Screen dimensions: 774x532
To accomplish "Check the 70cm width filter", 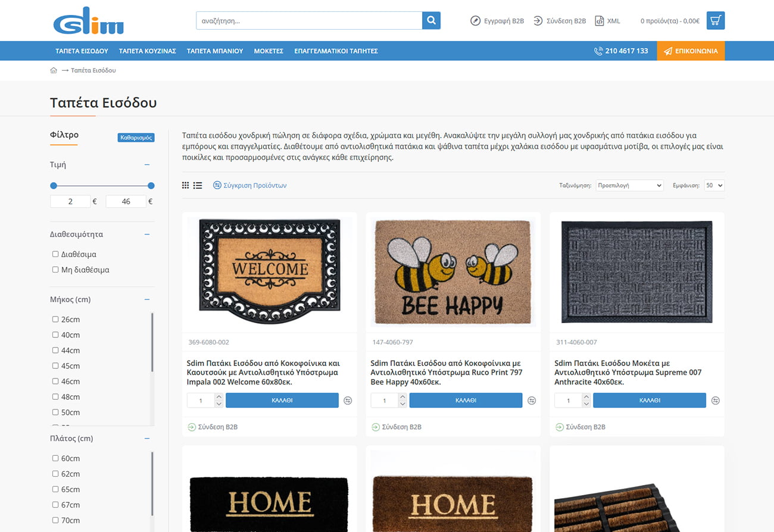I will [x=55, y=521].
